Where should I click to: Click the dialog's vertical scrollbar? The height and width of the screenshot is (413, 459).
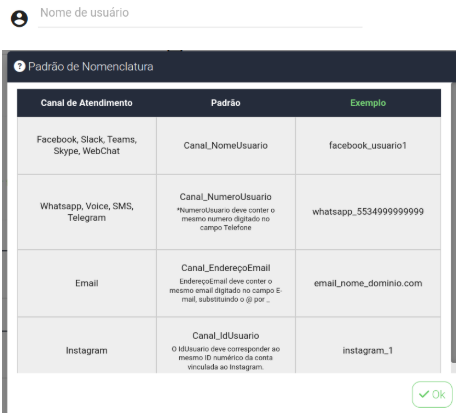pos(453,223)
